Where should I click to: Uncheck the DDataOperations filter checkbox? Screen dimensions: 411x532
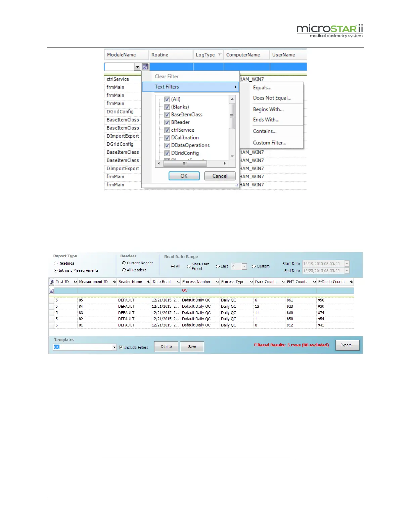click(167, 145)
